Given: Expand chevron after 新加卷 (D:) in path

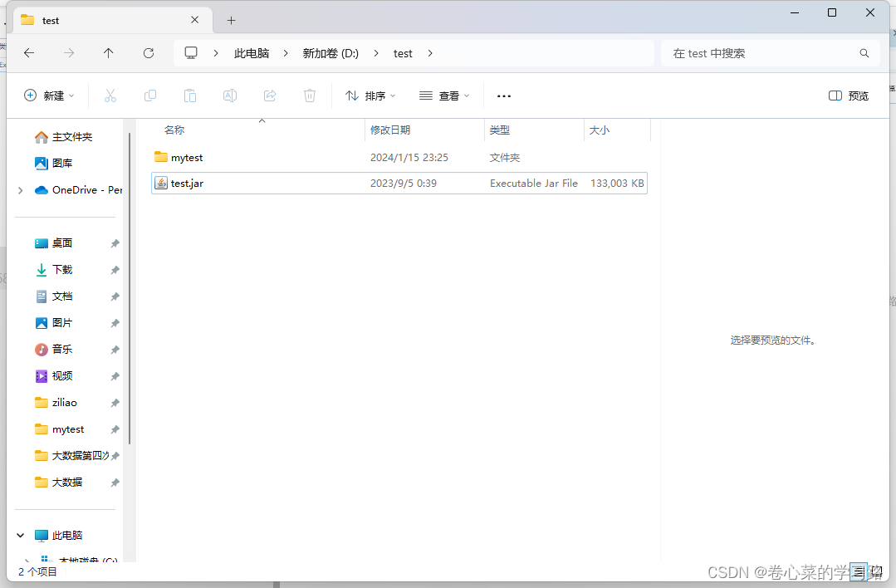Looking at the screenshot, I should tap(376, 53).
